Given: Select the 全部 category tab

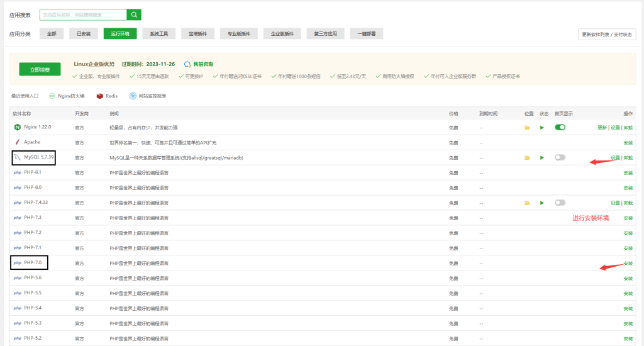Looking at the screenshot, I should pos(52,34).
